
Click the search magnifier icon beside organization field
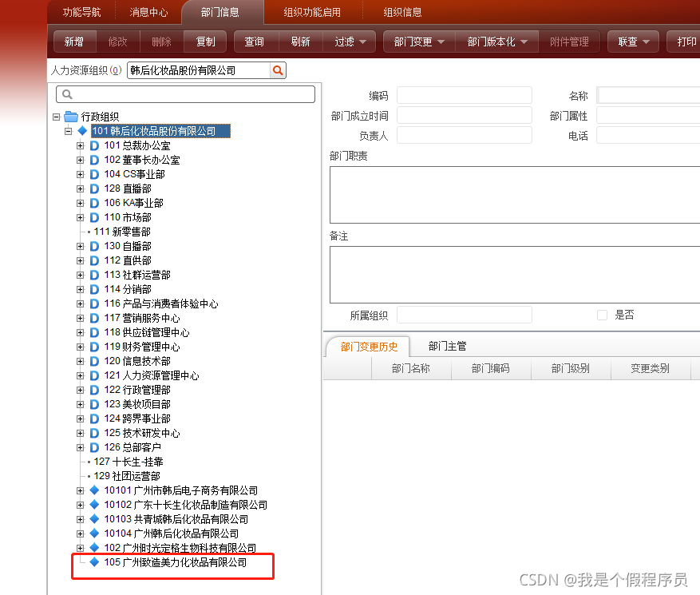[278, 70]
